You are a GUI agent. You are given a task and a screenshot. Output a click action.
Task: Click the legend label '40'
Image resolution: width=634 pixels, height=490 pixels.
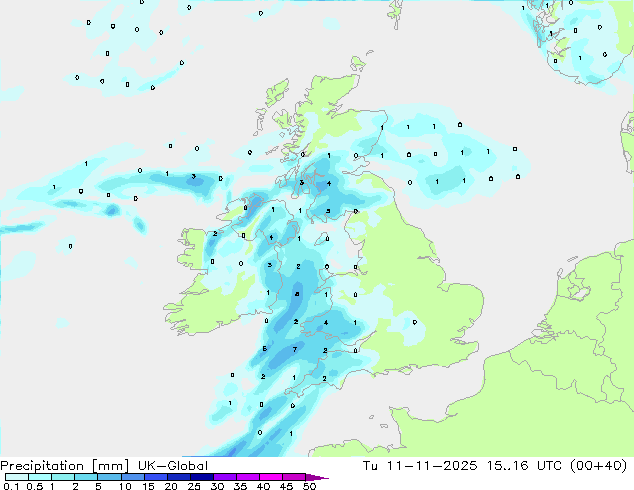pos(263,486)
